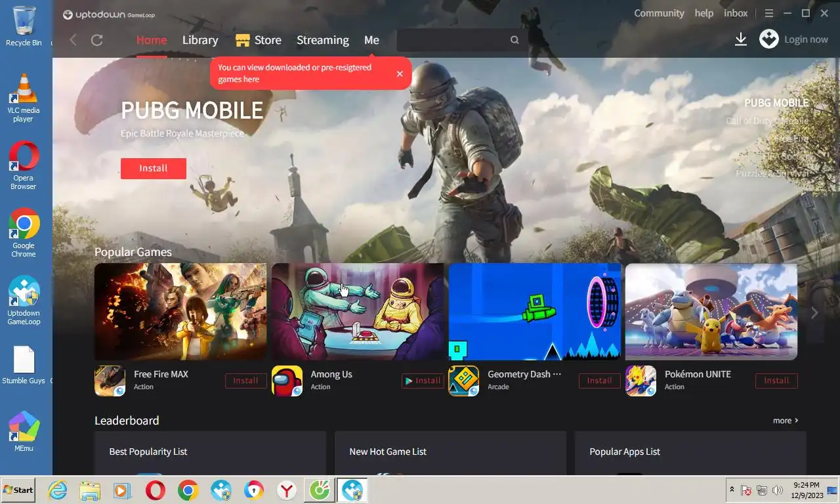Click the refresh page icon
This screenshot has height=504, width=840.
click(x=97, y=40)
